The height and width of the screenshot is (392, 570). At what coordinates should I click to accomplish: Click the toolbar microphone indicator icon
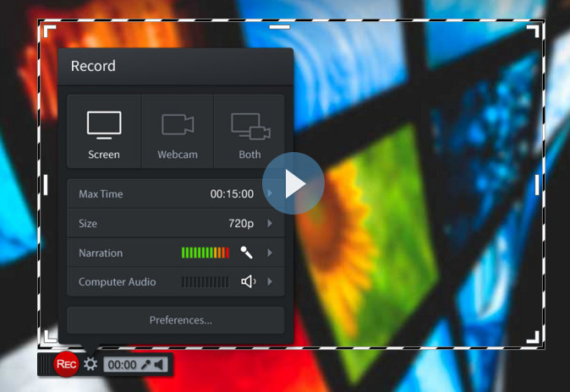click(145, 364)
